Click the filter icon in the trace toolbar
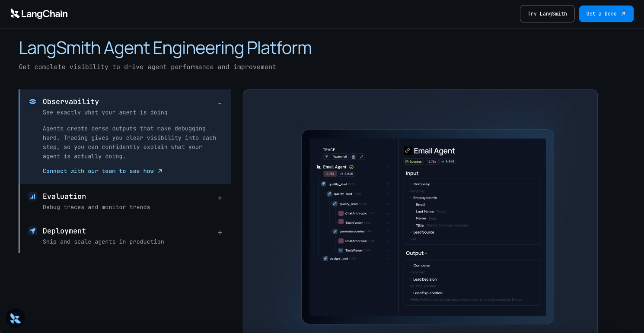This screenshot has height=333, width=644. coord(326,156)
